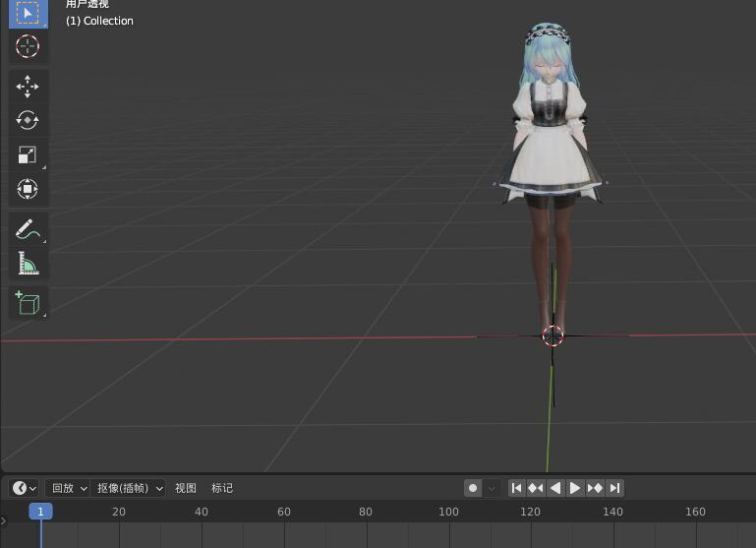Image resolution: width=756 pixels, height=548 pixels.
Task: Select the Scale tool
Action: pyautogui.click(x=28, y=154)
